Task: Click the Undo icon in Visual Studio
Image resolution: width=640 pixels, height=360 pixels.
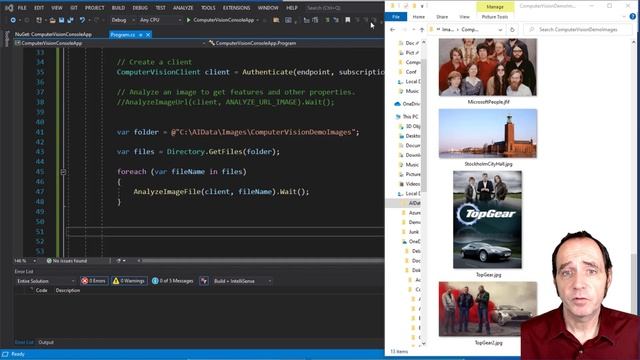Action: [x=82, y=20]
